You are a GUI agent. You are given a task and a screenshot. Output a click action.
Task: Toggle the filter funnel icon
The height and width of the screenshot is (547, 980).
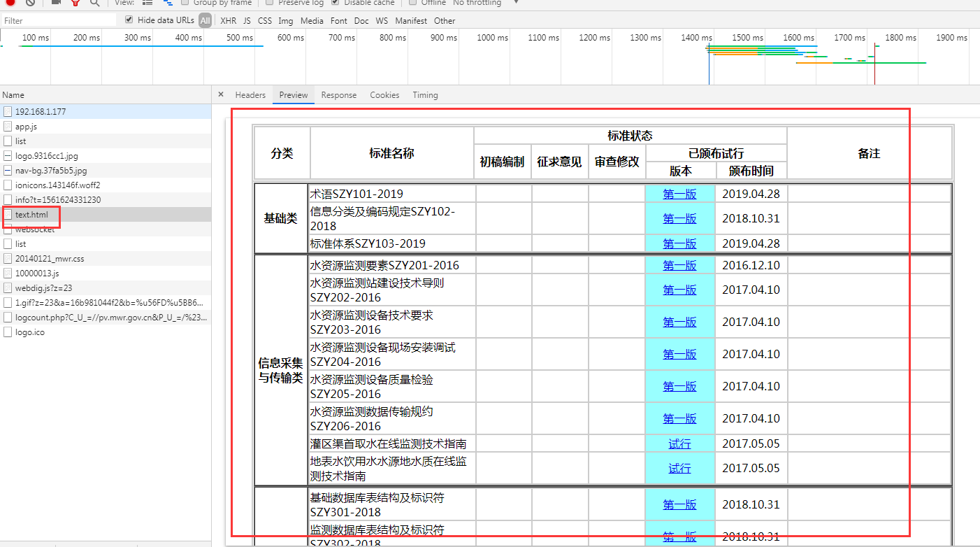pyautogui.click(x=75, y=3)
